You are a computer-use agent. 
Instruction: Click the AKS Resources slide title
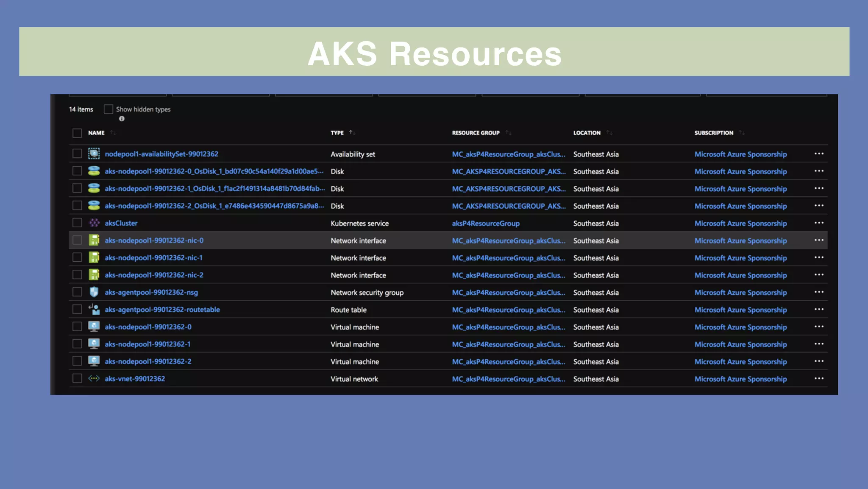click(434, 54)
